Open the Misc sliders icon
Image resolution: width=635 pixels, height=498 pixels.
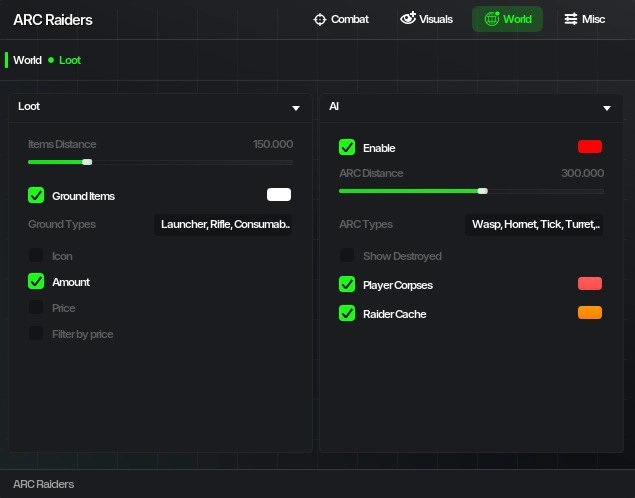coord(570,19)
